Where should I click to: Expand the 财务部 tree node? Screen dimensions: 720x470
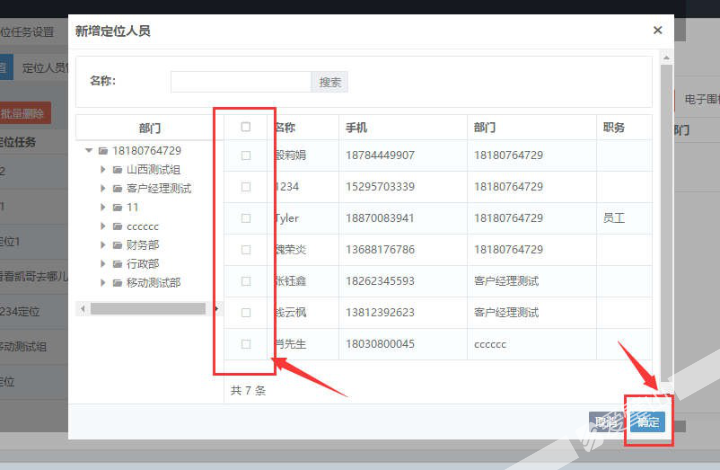[103, 245]
